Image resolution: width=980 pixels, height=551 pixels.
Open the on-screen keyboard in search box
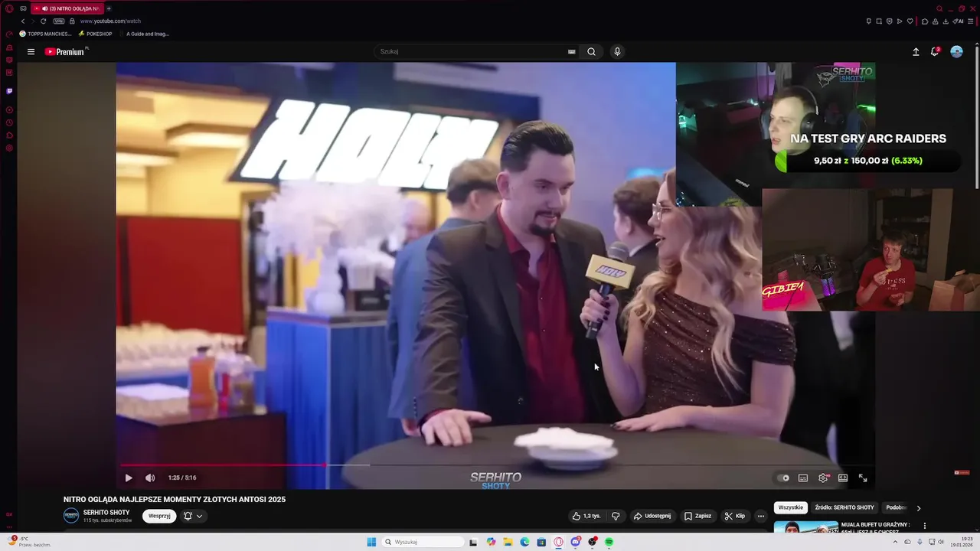pos(571,51)
